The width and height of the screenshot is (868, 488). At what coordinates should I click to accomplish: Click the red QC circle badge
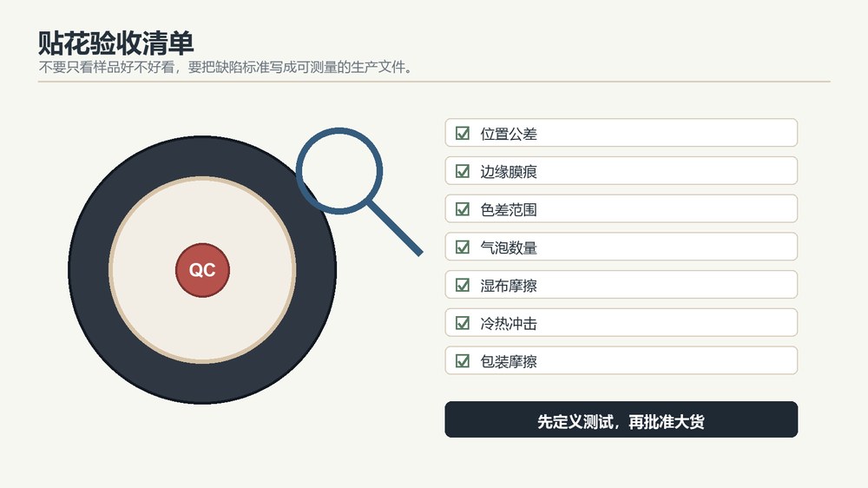pos(202,270)
